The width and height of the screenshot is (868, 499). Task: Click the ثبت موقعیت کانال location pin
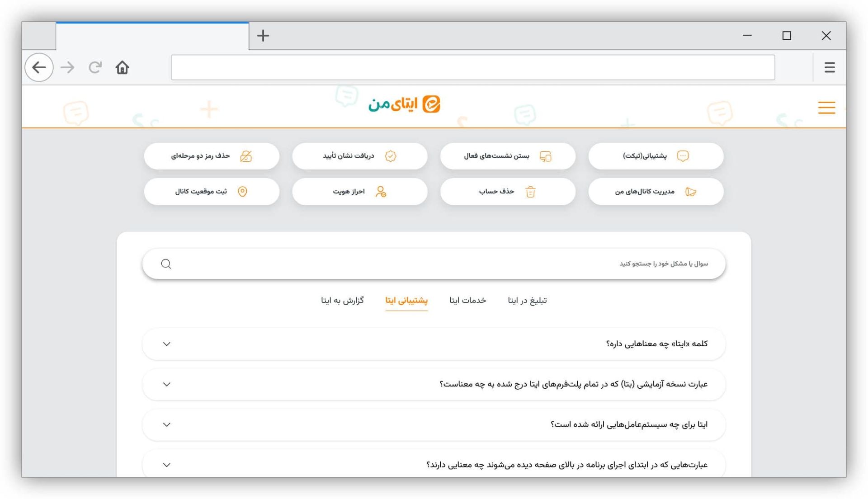pos(243,192)
